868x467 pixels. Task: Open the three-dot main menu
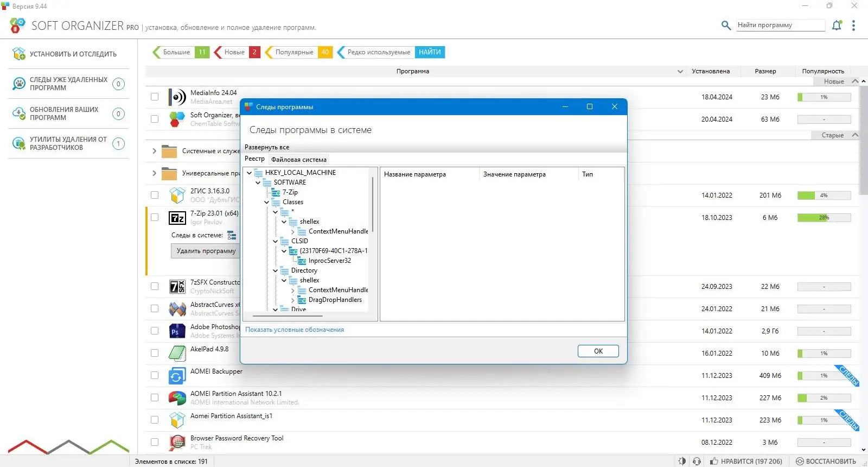point(853,26)
